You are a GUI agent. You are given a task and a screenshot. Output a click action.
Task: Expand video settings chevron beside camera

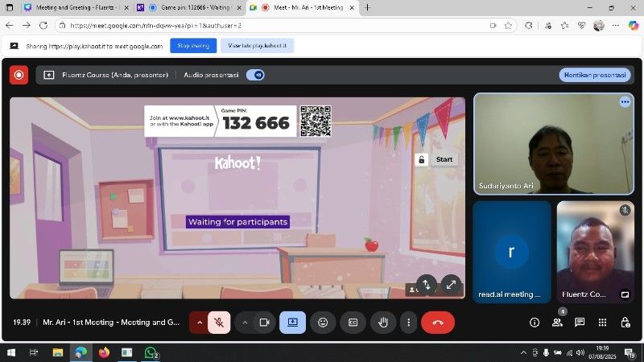tap(245, 323)
